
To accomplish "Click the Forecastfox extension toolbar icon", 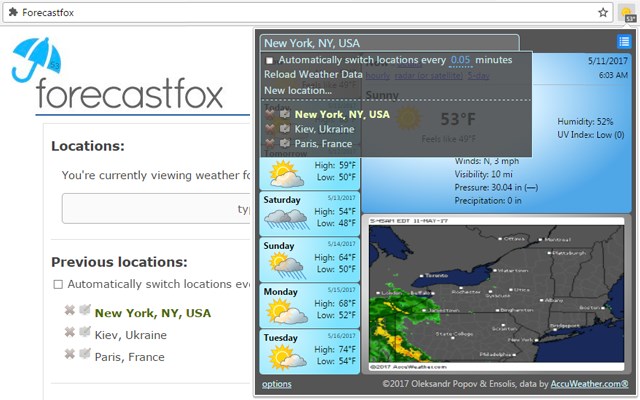I will click(627, 13).
